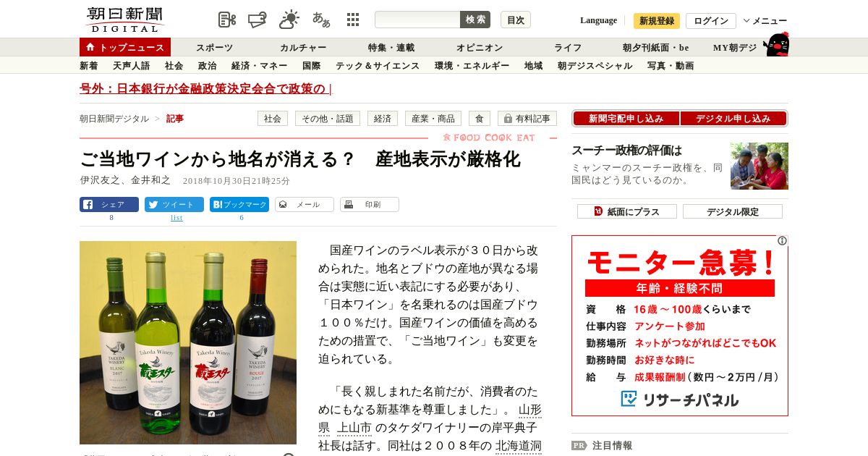The width and height of the screenshot is (868, 456).
Task: Open the breaking news megaphone icon
Action: pos(258,20)
